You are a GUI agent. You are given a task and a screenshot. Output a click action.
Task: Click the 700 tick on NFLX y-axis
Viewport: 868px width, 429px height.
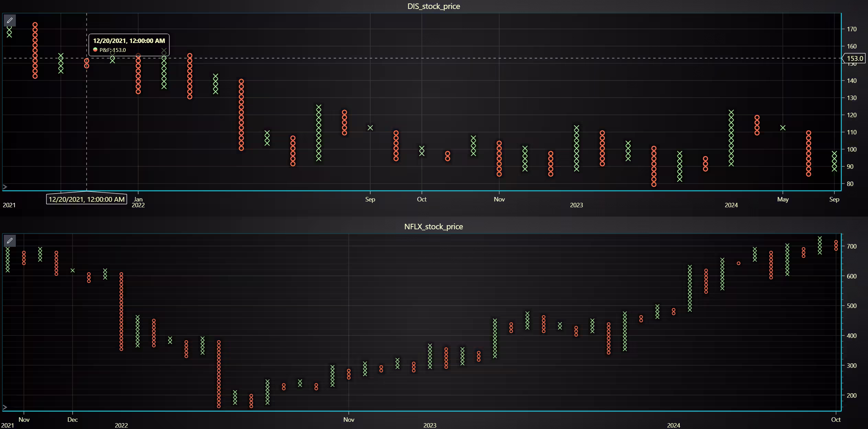(x=852, y=246)
